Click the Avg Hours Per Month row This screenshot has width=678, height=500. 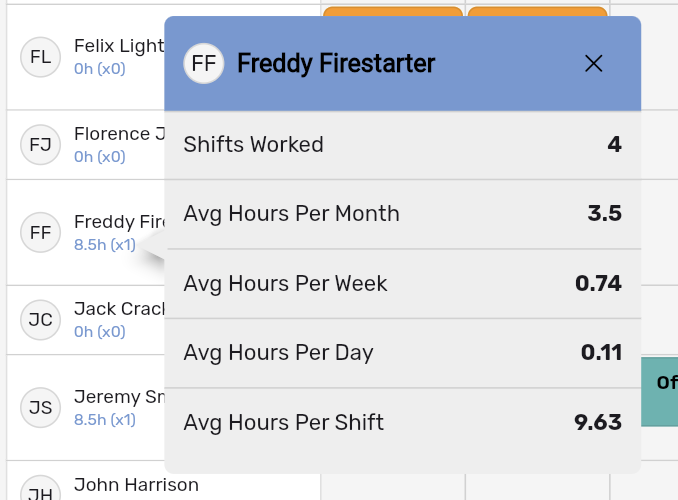pos(402,214)
